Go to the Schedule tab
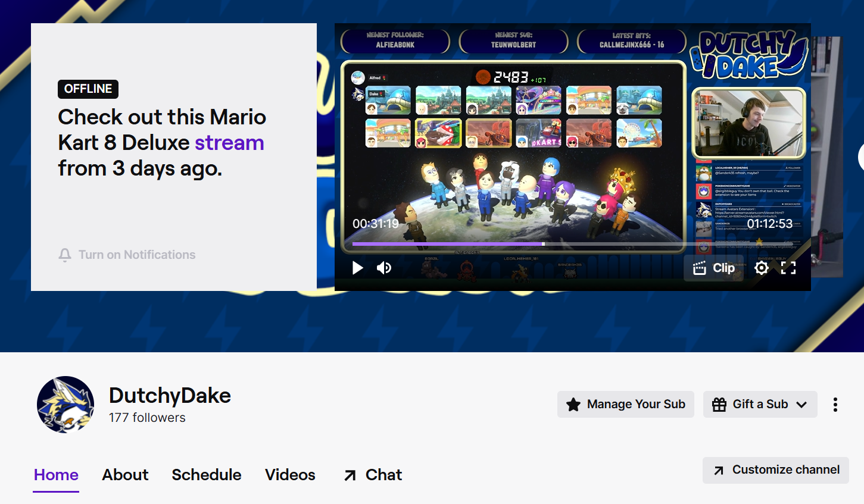 pyautogui.click(x=207, y=475)
